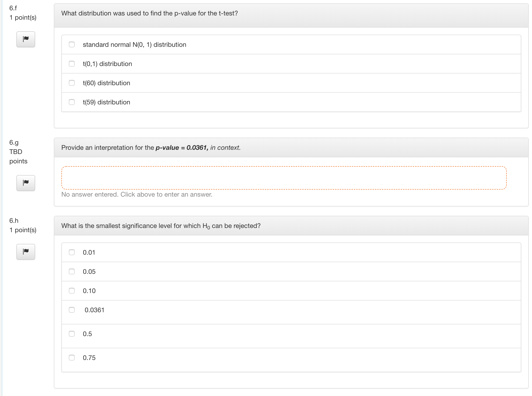Click the standard normal distribution label
The width and height of the screenshot is (532, 396).
click(x=134, y=45)
